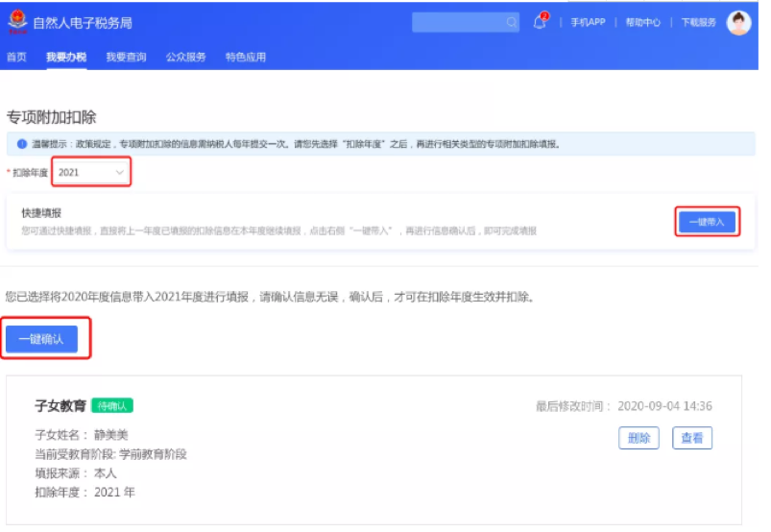Focus the header search box
This screenshot has width=771, height=532.
[x=465, y=22]
